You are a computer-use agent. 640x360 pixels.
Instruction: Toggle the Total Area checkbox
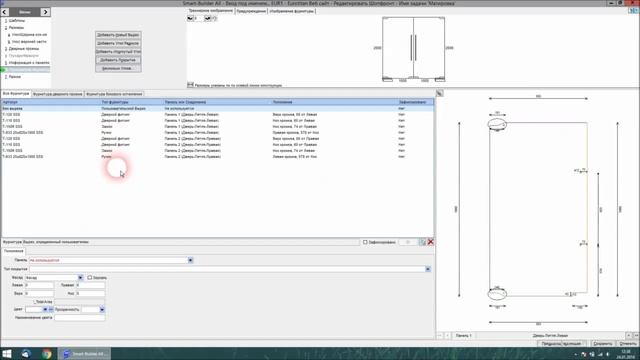35,302
